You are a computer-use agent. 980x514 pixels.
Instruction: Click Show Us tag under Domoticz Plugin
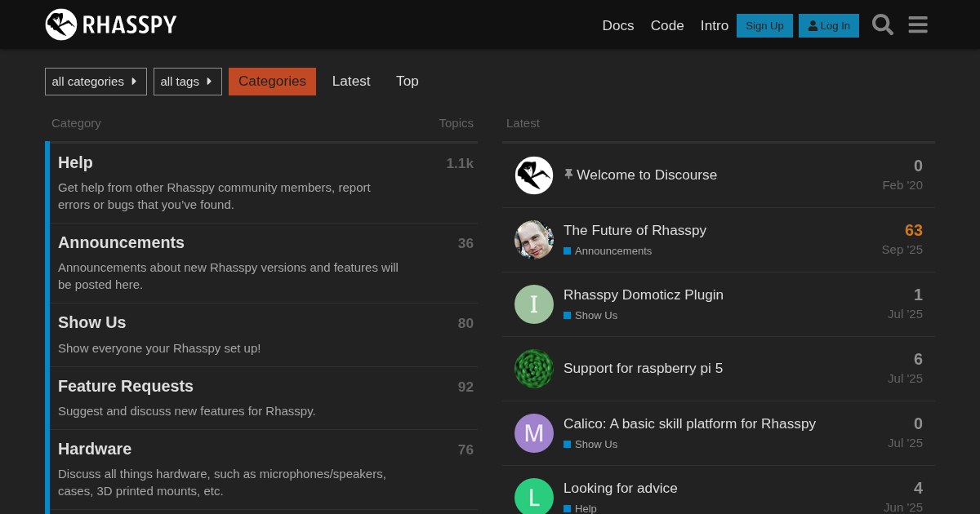coord(590,316)
